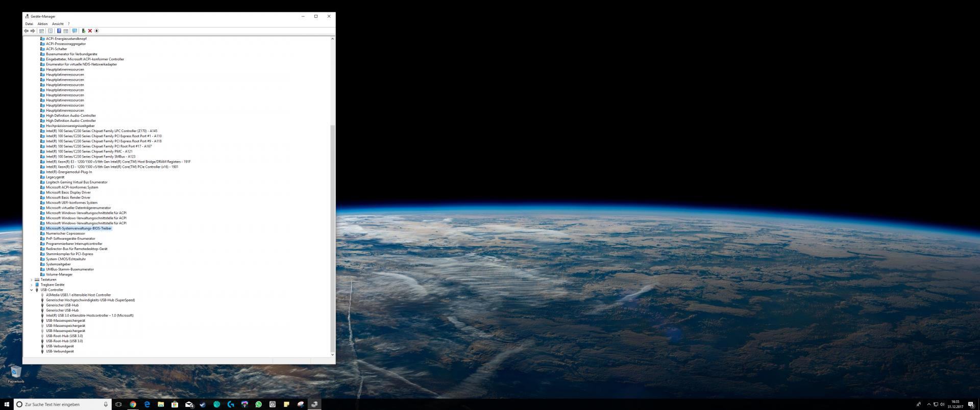
Task: Collapse the USB-Controller category
Action: point(32,290)
